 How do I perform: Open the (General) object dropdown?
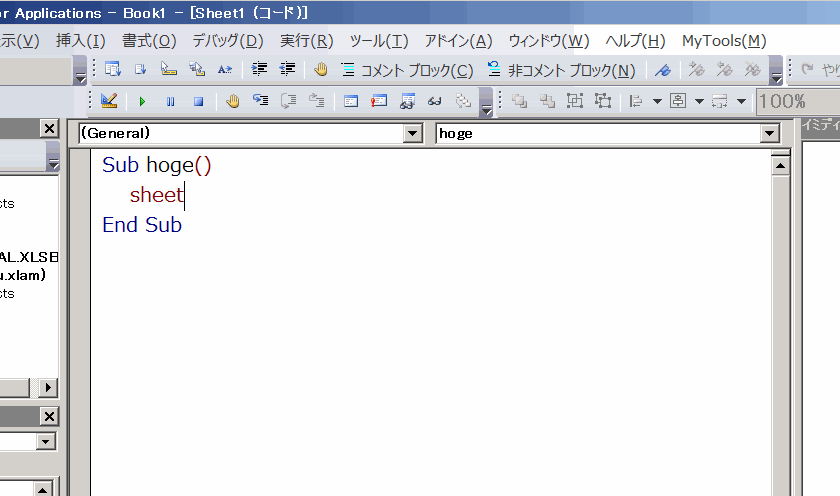(412, 133)
